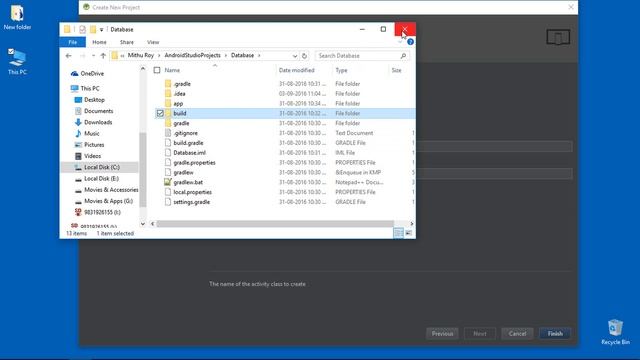Select the Database.iml file
Screen dimensions: 640x360
click(189, 153)
